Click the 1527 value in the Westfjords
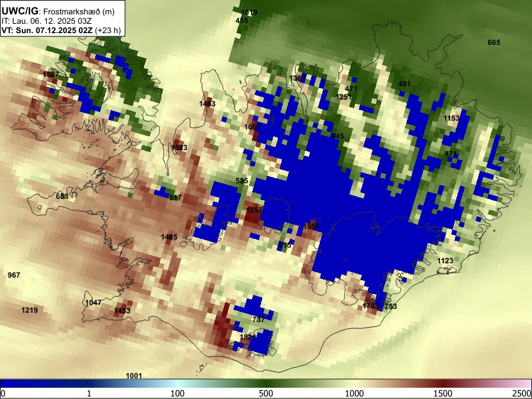 [51, 74]
